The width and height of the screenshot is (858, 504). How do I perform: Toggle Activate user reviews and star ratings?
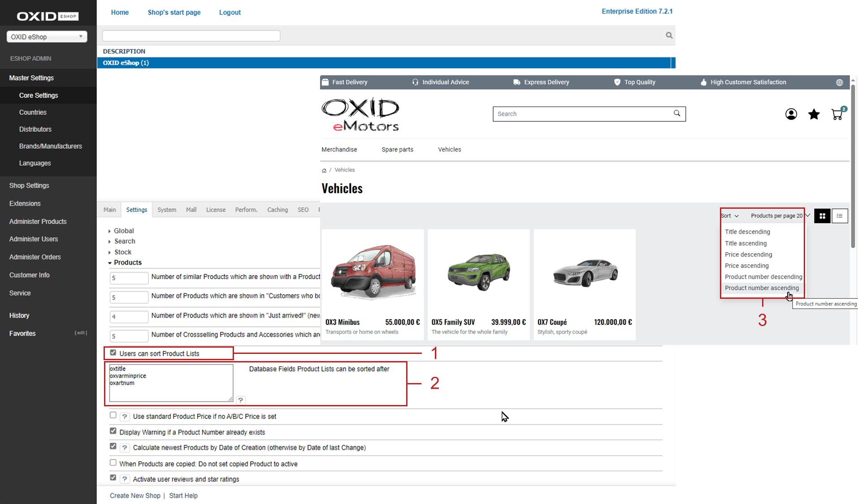113,478
